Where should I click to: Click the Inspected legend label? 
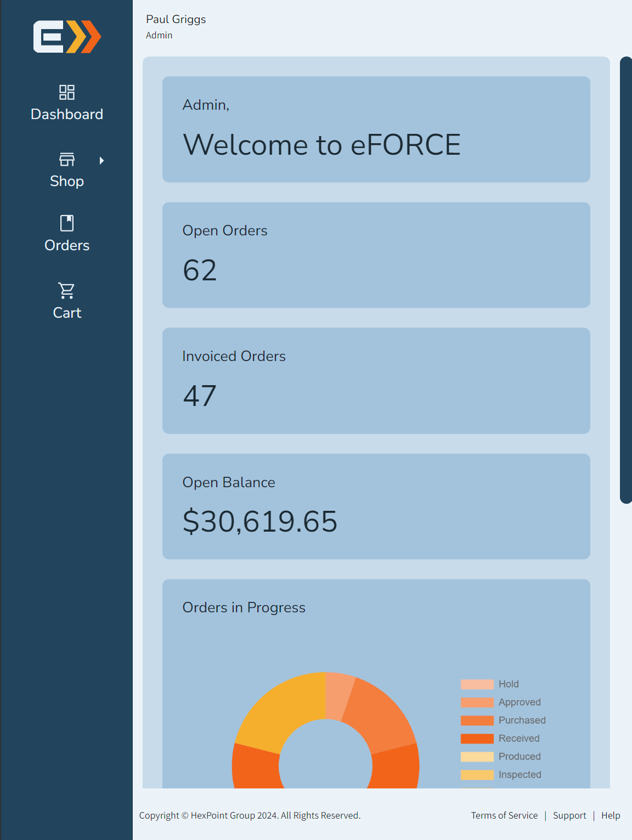[520, 775]
